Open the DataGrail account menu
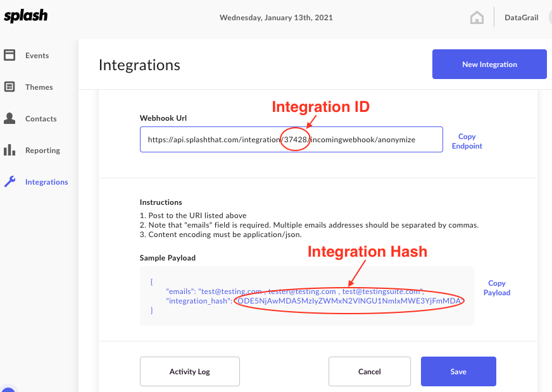 click(521, 18)
